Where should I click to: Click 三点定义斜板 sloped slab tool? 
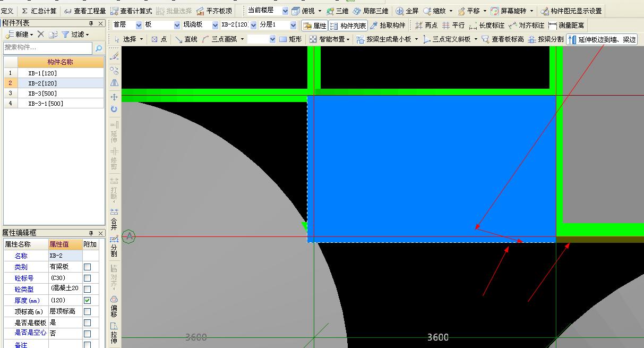[447, 39]
